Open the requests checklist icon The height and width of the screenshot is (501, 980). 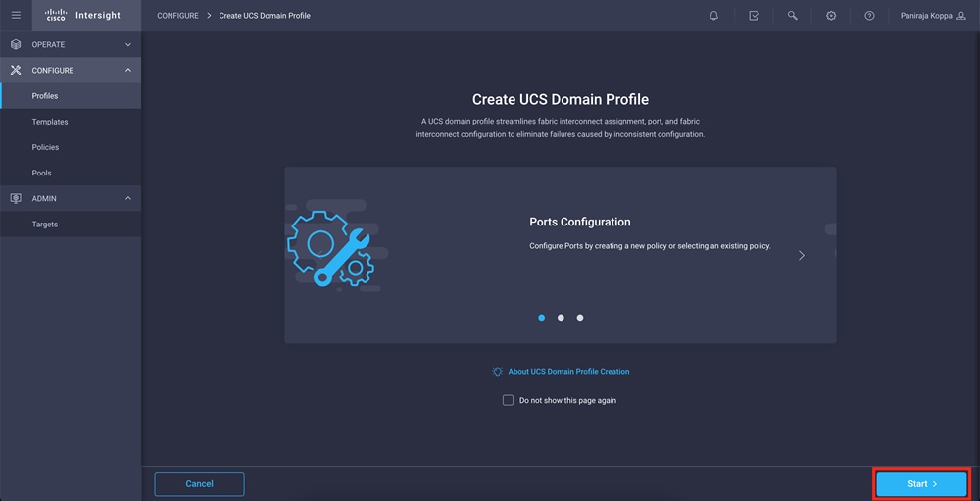pos(754,16)
